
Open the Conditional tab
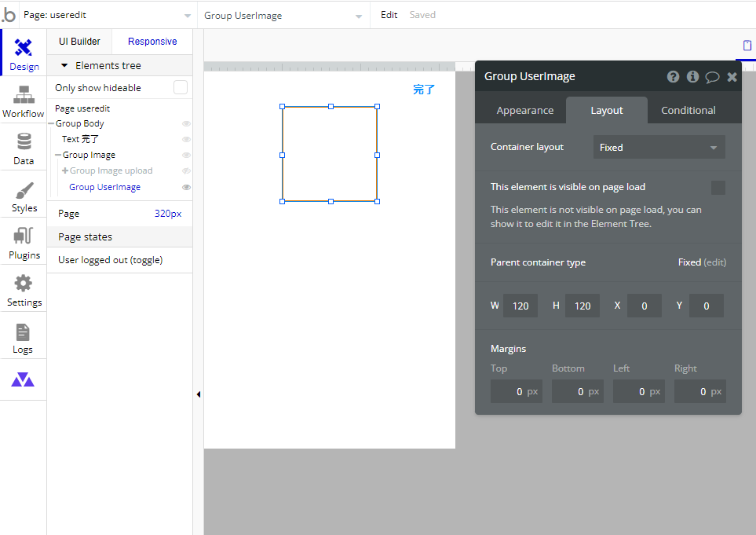[688, 111]
